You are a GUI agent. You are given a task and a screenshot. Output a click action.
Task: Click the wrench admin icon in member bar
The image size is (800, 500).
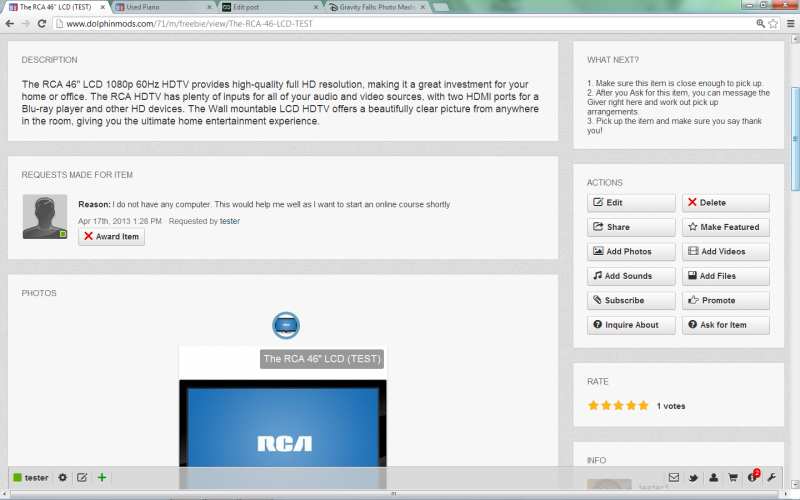(771, 478)
